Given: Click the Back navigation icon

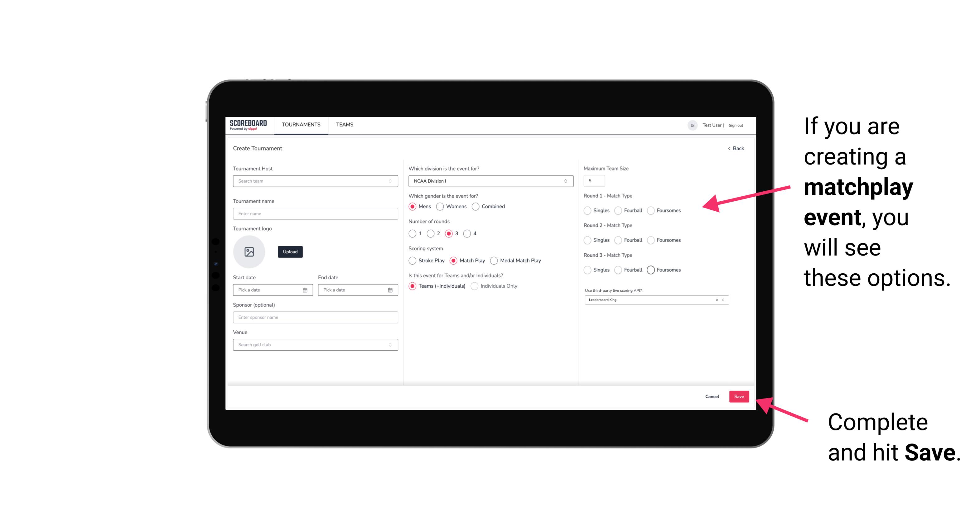Looking at the screenshot, I should 729,149.
